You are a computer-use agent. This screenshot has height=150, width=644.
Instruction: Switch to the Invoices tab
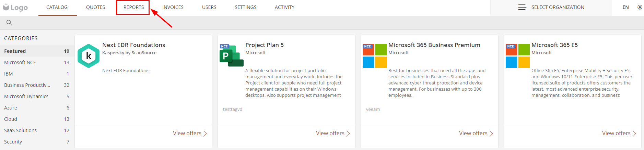pyautogui.click(x=173, y=7)
